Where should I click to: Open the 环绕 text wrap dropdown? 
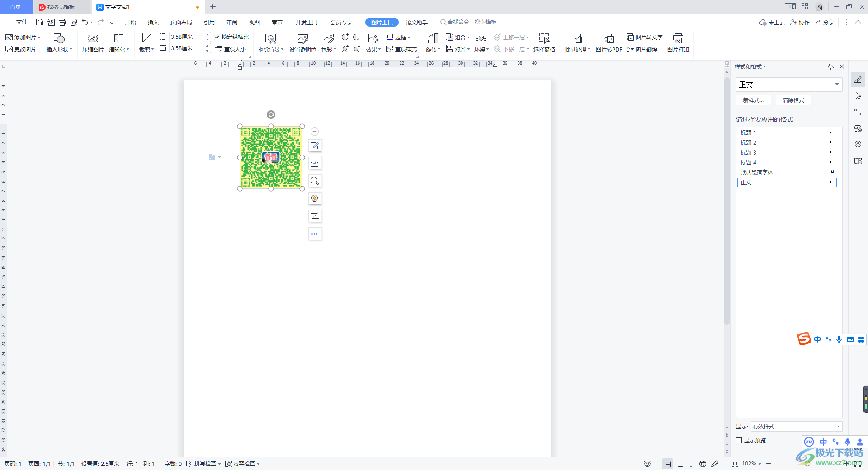[481, 49]
